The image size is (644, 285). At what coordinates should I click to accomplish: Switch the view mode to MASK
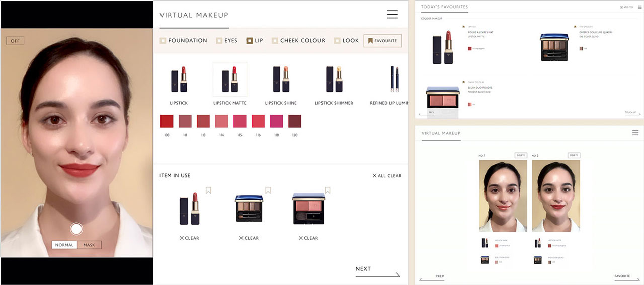[89, 245]
